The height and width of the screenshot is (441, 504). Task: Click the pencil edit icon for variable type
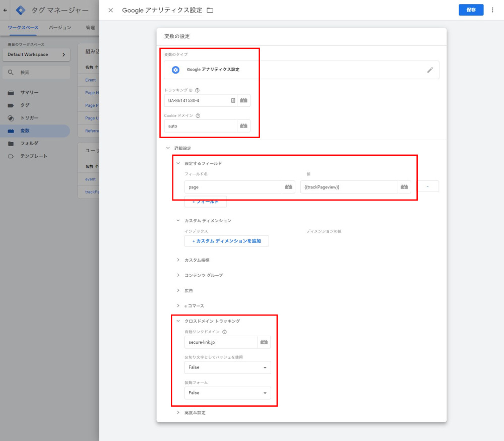[x=430, y=70]
